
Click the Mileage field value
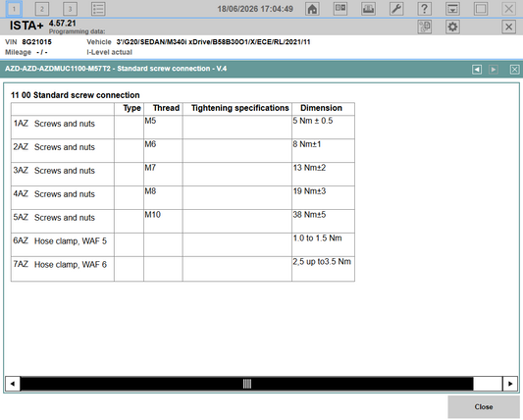click(41, 52)
